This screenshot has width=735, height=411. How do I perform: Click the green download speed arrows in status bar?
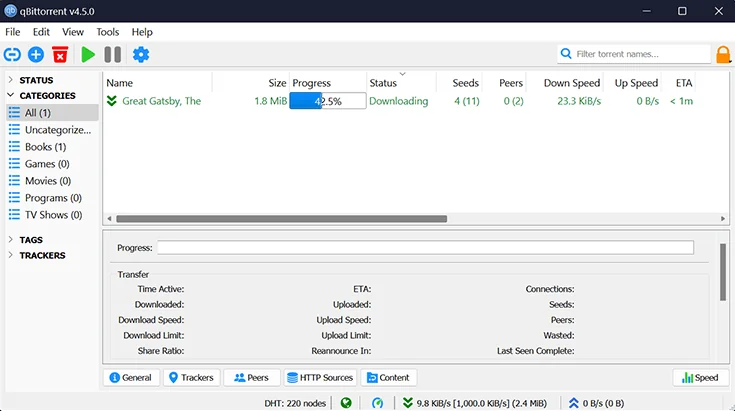(408, 403)
